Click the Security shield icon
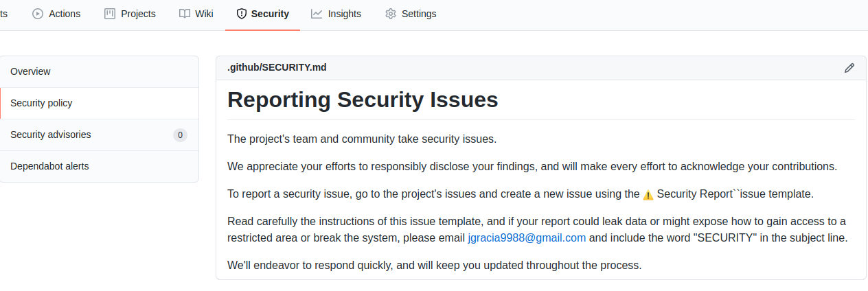This screenshot has width=868, height=291. (242, 14)
